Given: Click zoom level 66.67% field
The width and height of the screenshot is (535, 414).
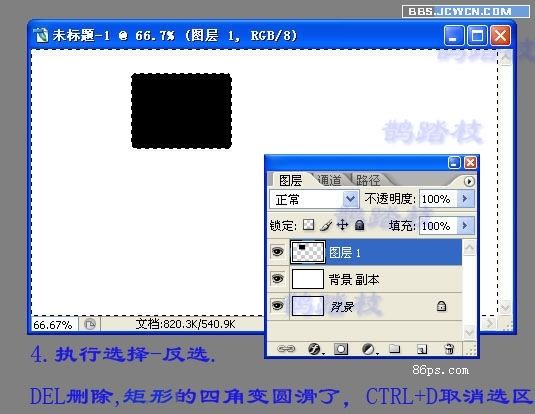Looking at the screenshot, I should point(54,324).
